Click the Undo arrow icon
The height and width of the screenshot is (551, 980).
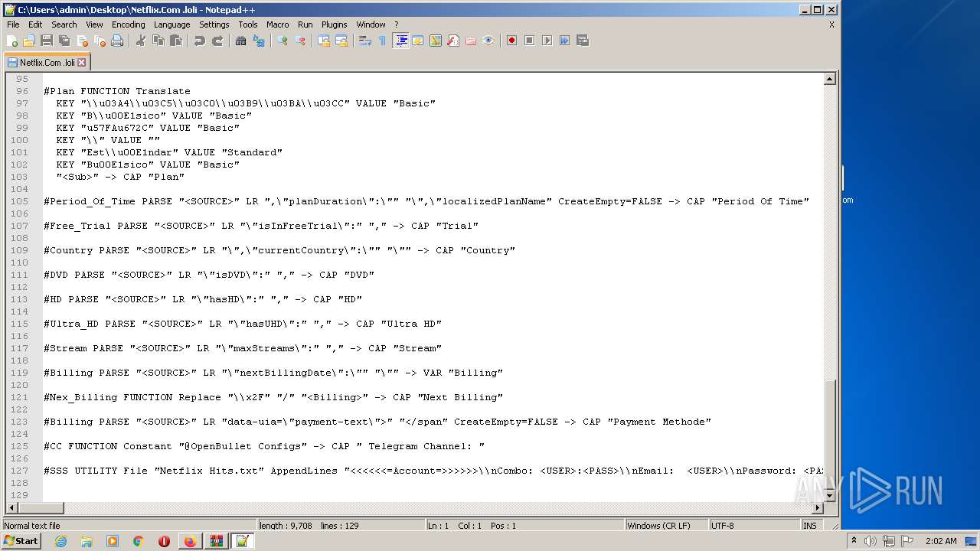click(x=200, y=41)
